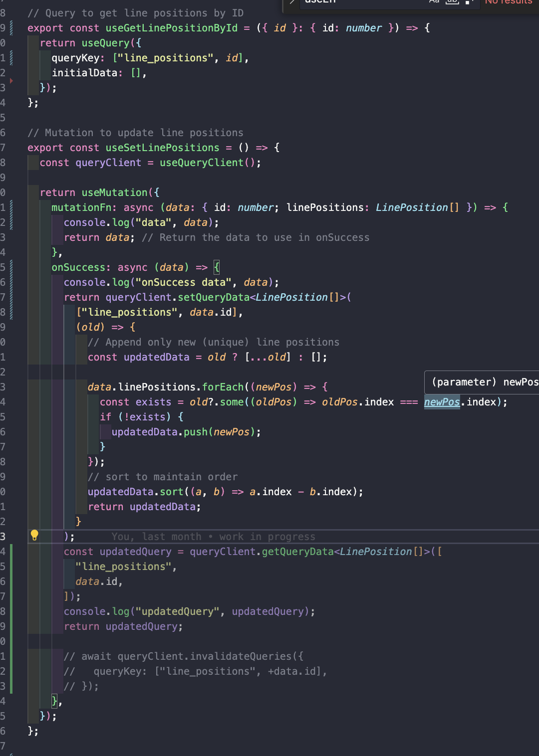The image size is (539, 756).
Task: Click the push method on updatedData
Action: [195, 432]
